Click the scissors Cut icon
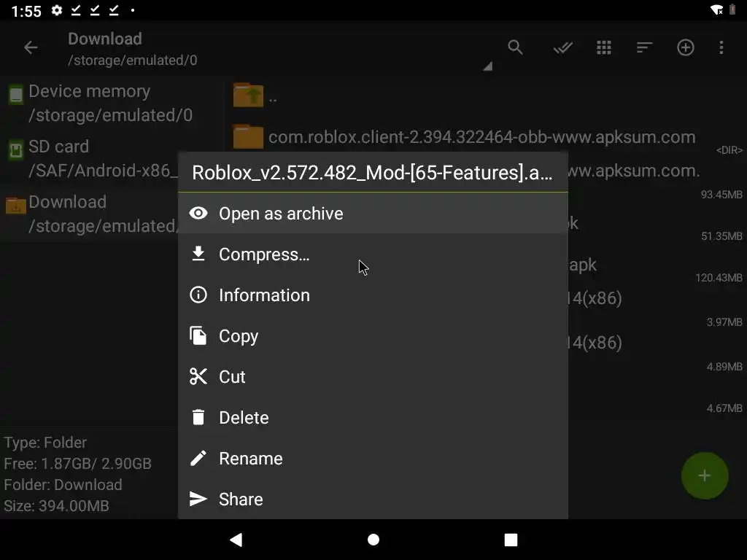The image size is (747, 560). pos(198,376)
